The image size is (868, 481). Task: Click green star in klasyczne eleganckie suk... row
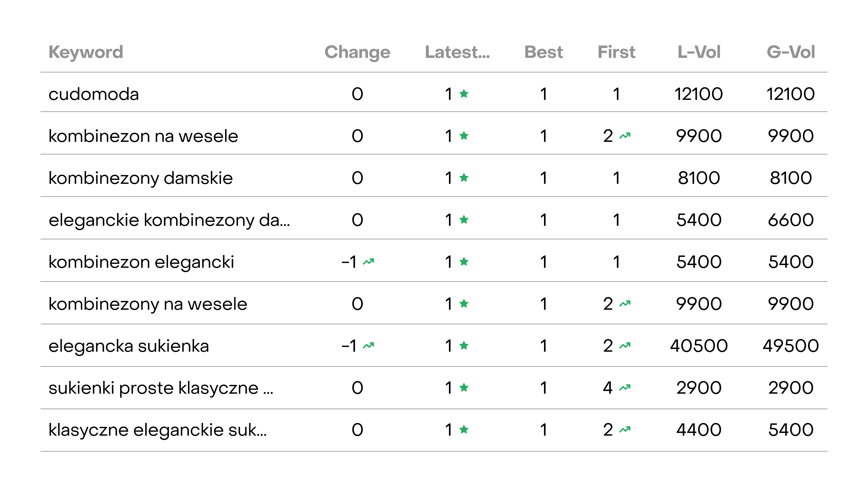click(464, 429)
